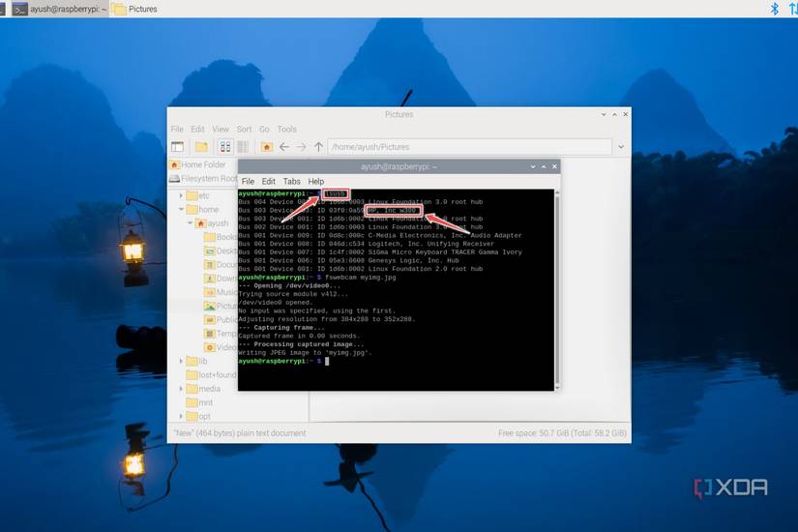Select the Documents folder icon
This screenshot has height=532, width=798.
pyautogui.click(x=209, y=264)
